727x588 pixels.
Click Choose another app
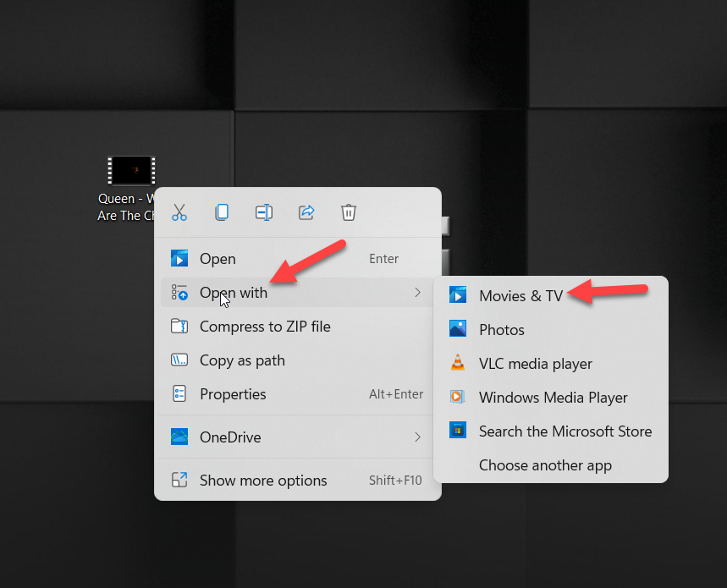click(x=545, y=465)
